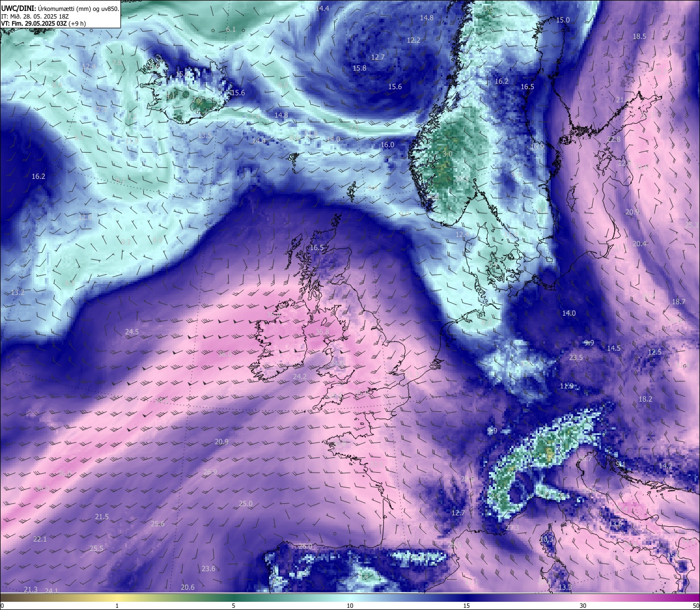Click the 26.9 value in the Atlantic
The height and width of the screenshot is (610, 700).
coord(210,472)
